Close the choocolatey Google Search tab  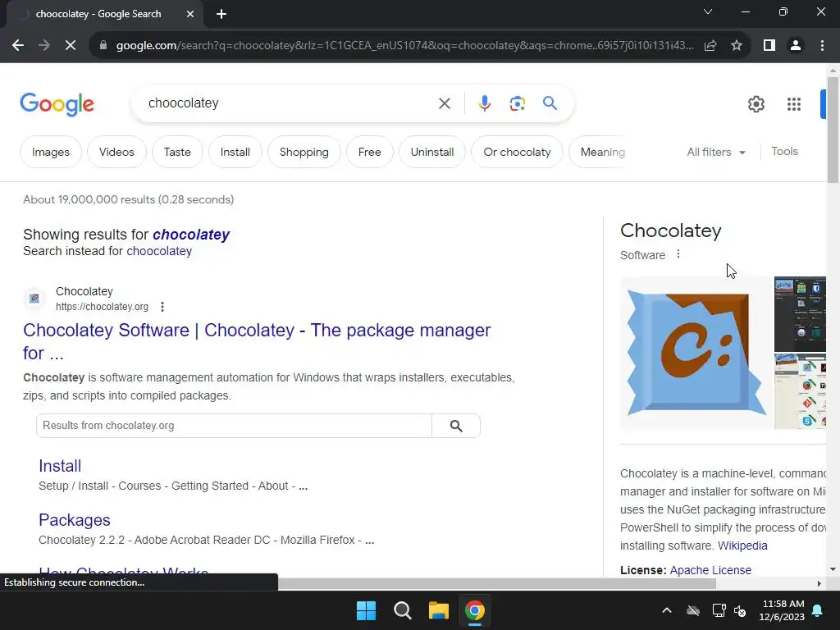tap(190, 14)
